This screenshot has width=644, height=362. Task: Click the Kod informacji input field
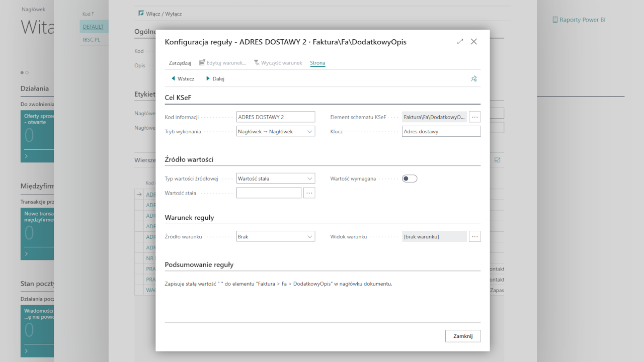[275, 117]
